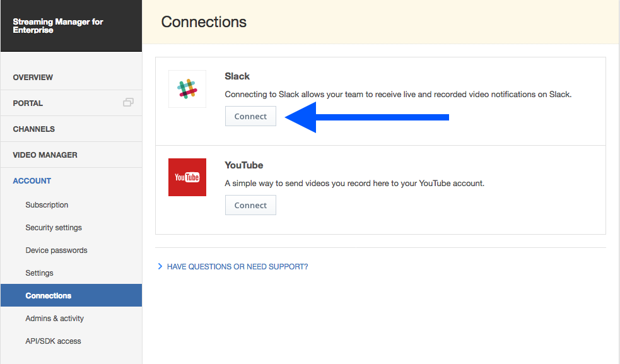Select the highlighted Connections item

click(x=71, y=295)
